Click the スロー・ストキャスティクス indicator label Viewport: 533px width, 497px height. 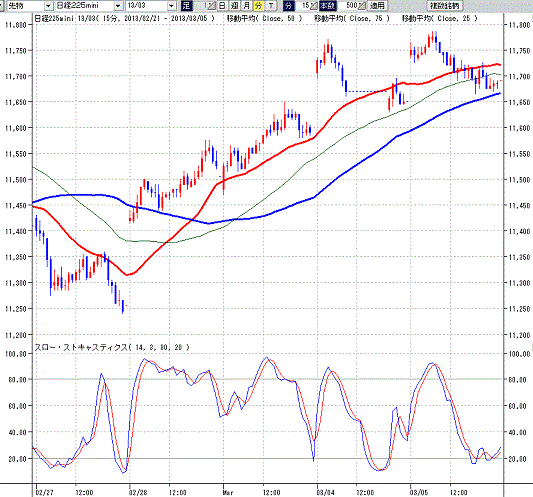click(x=112, y=347)
